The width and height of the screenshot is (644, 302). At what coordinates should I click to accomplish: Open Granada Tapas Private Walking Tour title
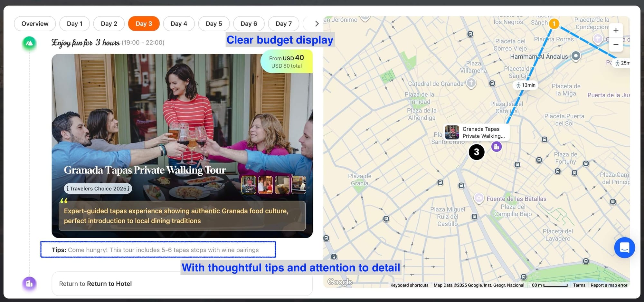[x=145, y=170]
